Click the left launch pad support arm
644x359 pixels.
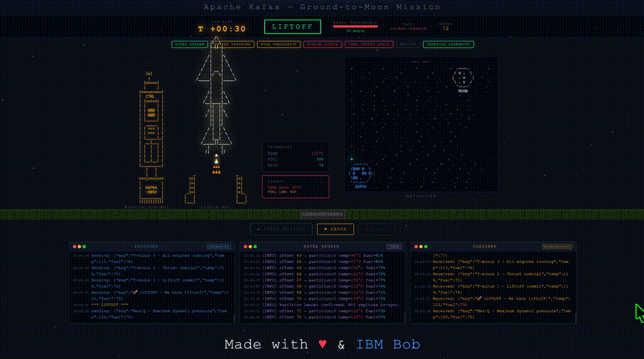point(190,190)
